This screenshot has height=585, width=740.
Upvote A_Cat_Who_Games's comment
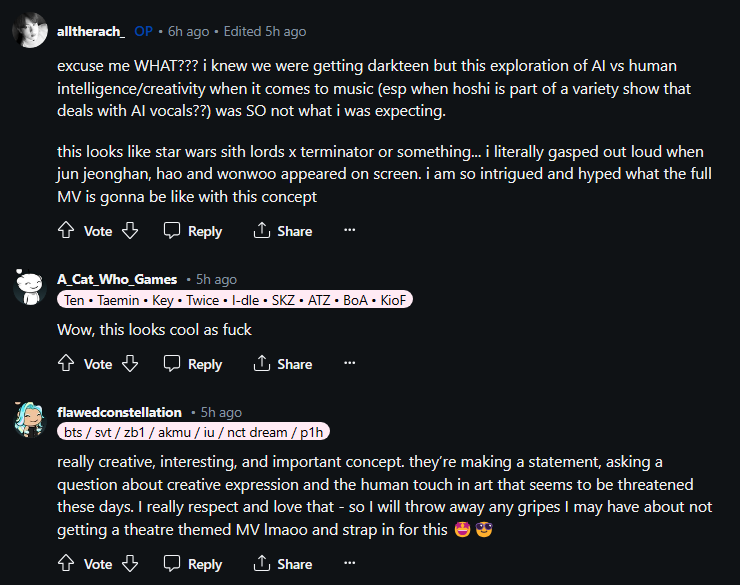[67, 364]
